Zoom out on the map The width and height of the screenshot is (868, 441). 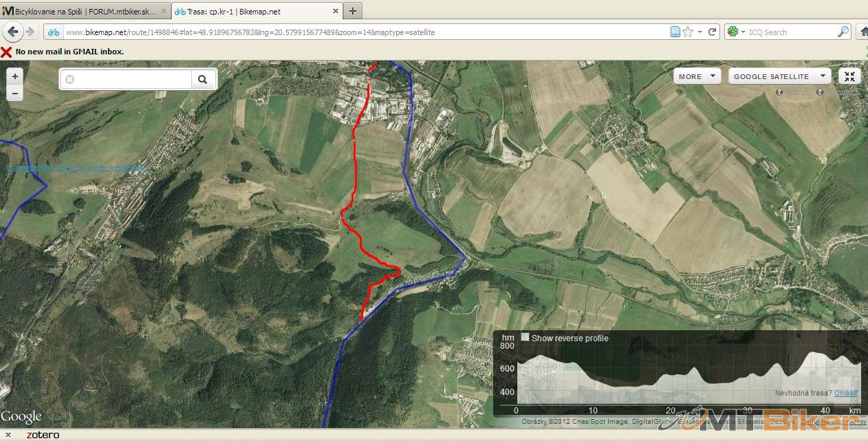coord(15,93)
